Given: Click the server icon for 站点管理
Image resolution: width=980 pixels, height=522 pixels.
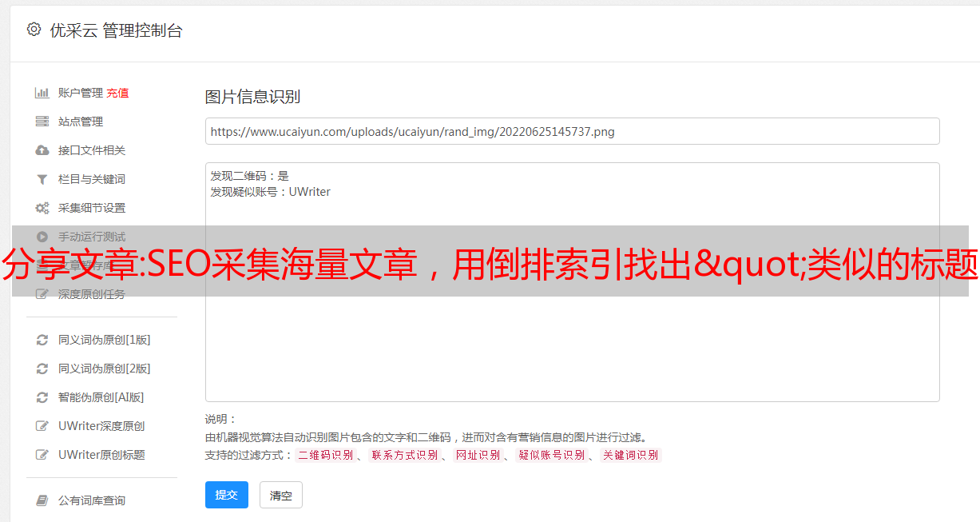Looking at the screenshot, I should pos(42,122).
